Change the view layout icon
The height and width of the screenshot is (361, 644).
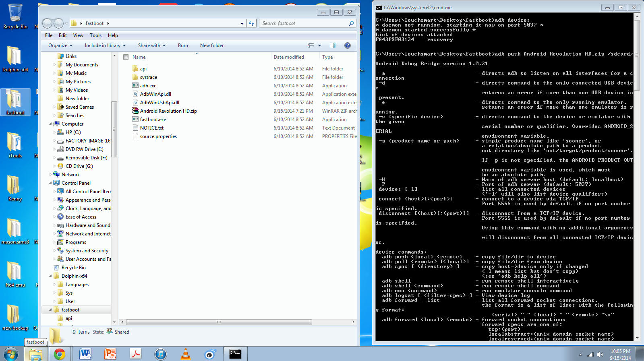click(x=311, y=45)
